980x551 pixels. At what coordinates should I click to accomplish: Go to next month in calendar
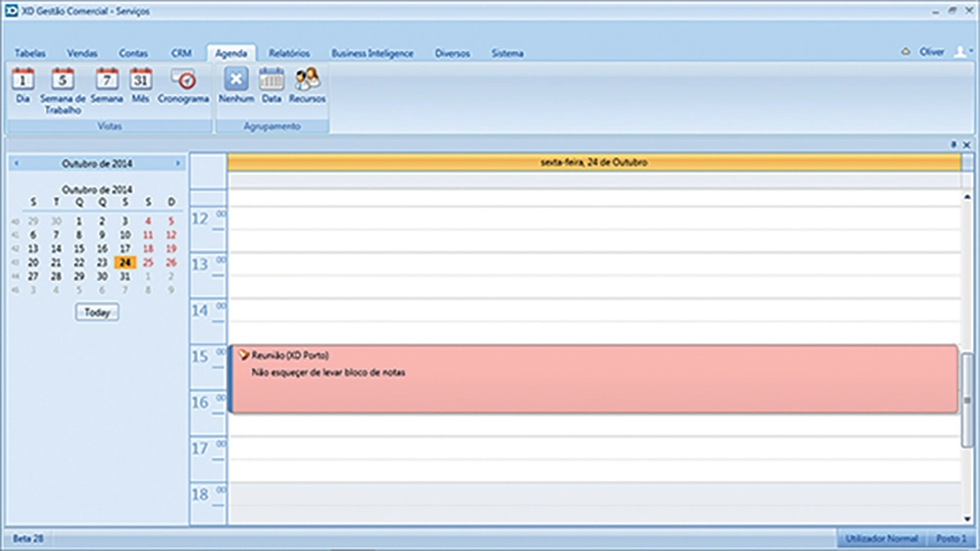click(x=177, y=163)
